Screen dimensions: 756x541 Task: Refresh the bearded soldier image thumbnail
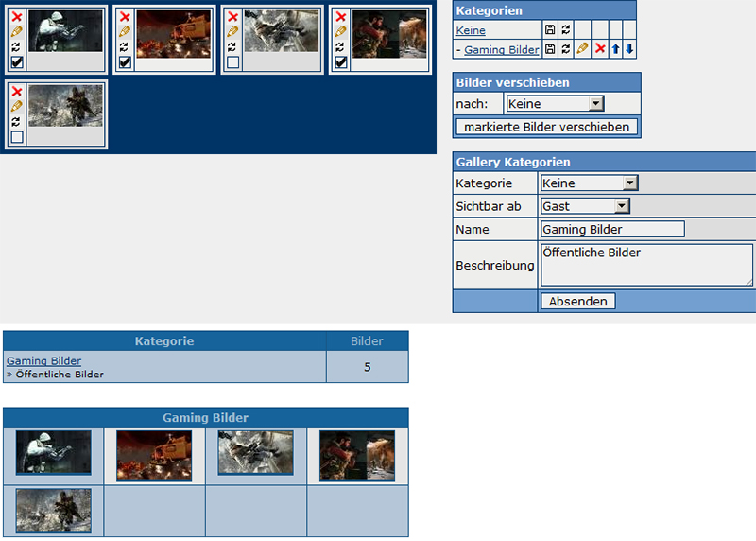[340, 46]
